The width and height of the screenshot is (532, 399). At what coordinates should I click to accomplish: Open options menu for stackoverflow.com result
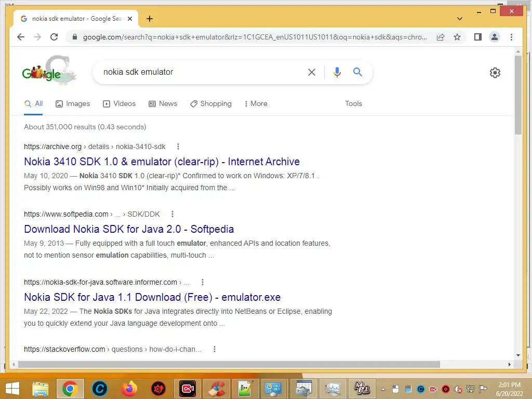pyautogui.click(x=214, y=349)
